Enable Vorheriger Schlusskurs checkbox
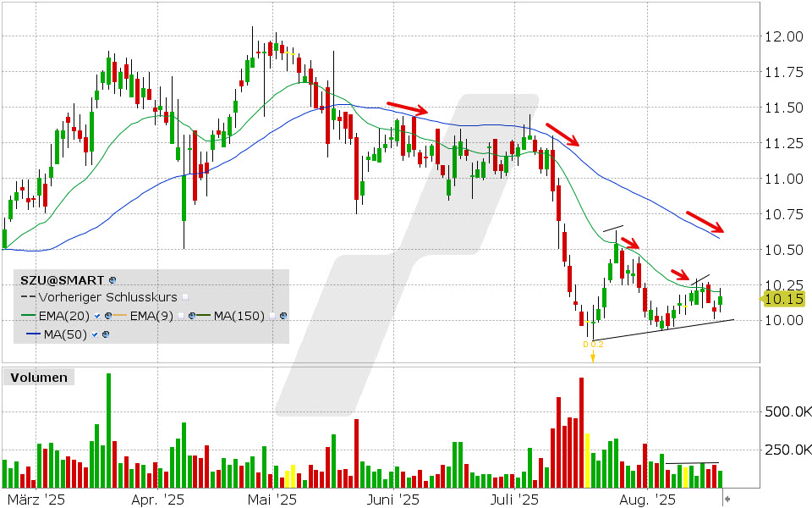The height and width of the screenshot is (508, 812). click(185, 297)
